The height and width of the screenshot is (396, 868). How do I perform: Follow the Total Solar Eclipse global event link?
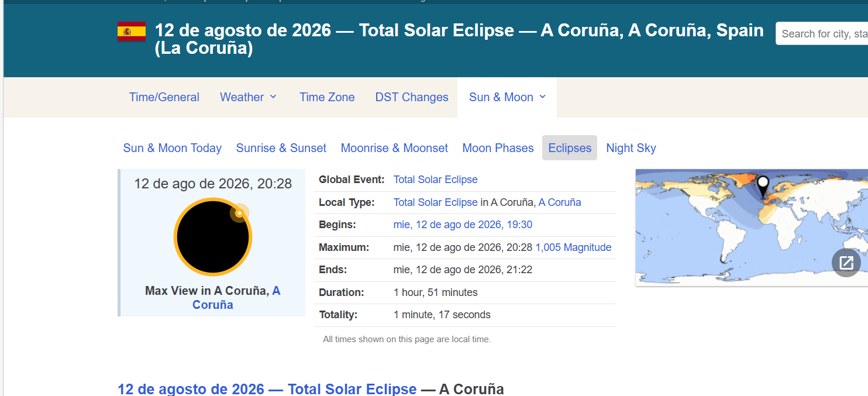[x=435, y=179]
